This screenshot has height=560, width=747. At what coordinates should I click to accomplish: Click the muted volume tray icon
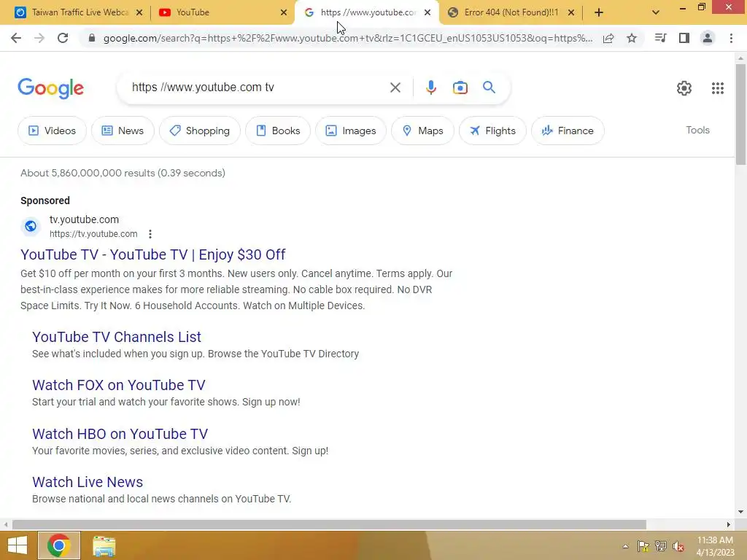678,546
